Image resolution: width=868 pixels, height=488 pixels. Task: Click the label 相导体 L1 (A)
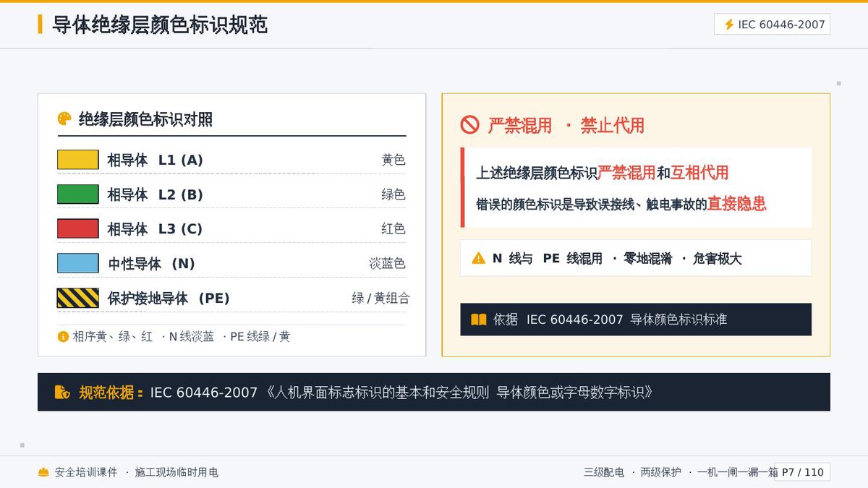click(x=155, y=160)
